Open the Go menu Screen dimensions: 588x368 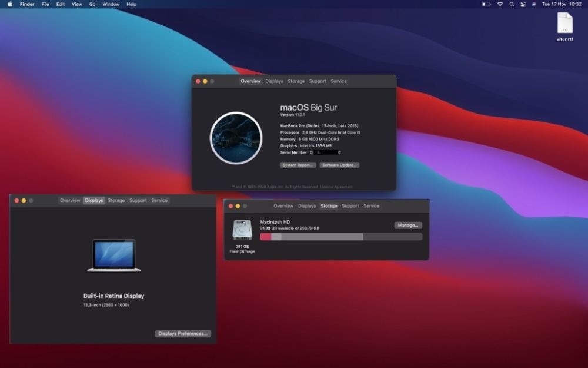tap(92, 4)
